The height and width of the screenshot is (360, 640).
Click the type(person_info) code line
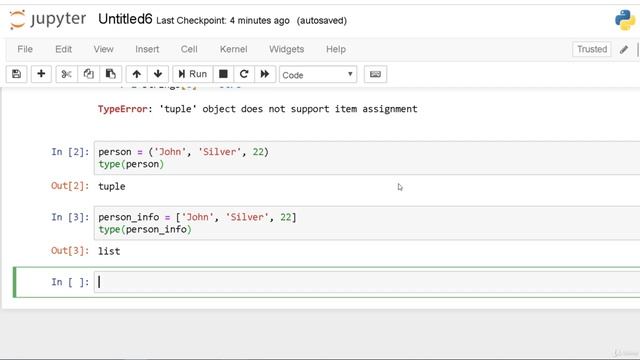[x=145, y=229]
